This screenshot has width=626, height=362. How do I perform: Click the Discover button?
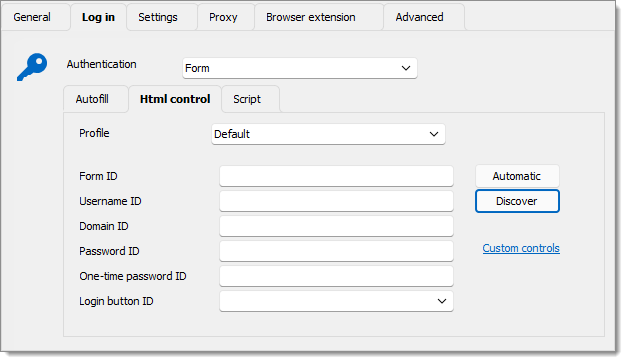517,201
